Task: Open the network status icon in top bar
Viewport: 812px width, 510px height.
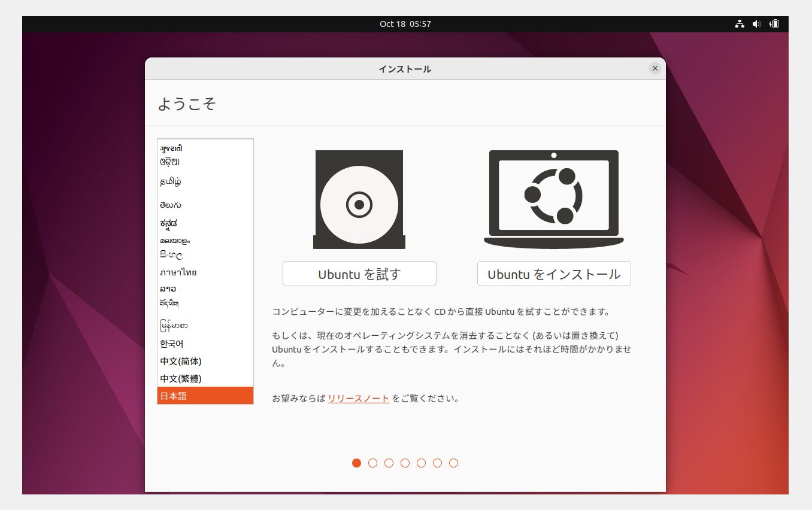Action: pyautogui.click(x=740, y=24)
